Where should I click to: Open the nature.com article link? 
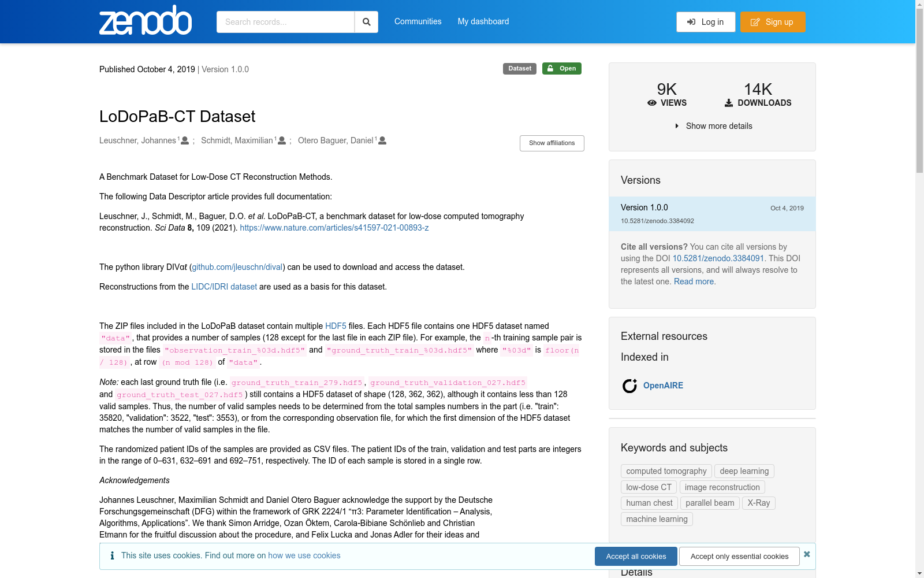click(334, 228)
